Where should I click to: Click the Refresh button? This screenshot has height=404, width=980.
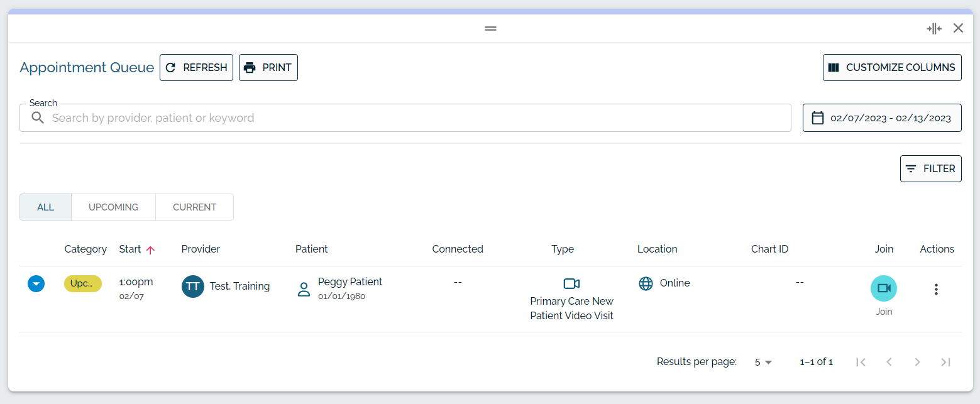[196, 68]
